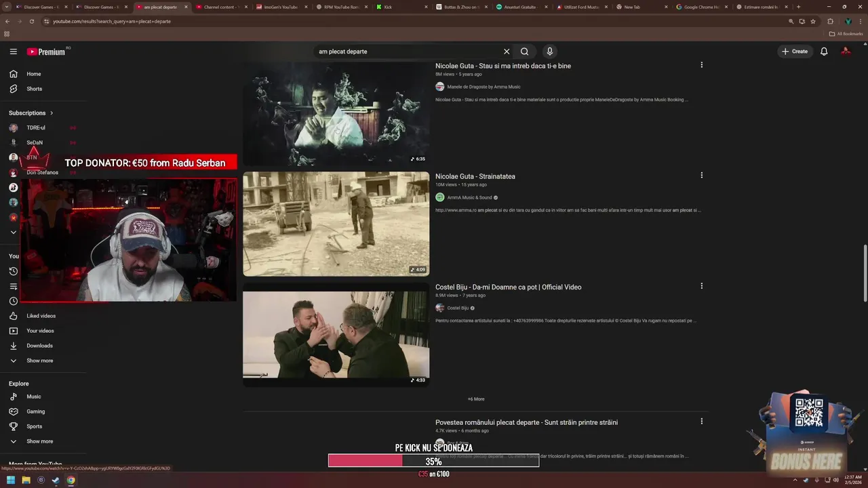Go to YouTube Premium home logo

pos(45,52)
